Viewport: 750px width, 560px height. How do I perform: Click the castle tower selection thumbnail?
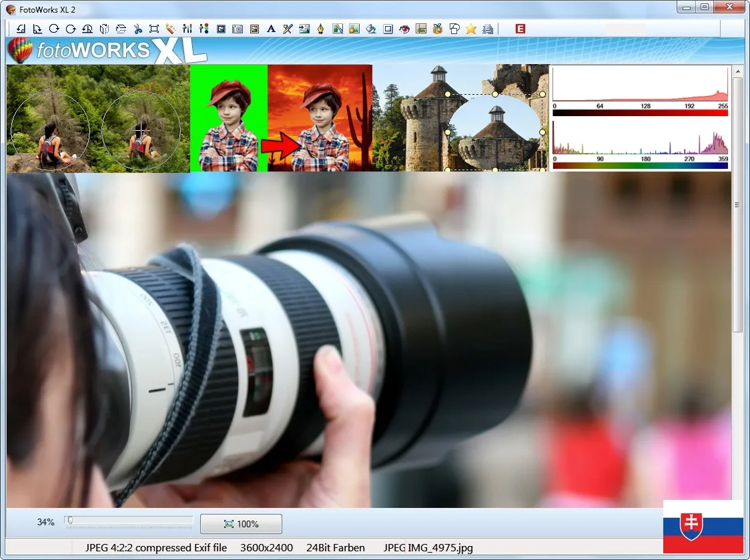[460, 118]
